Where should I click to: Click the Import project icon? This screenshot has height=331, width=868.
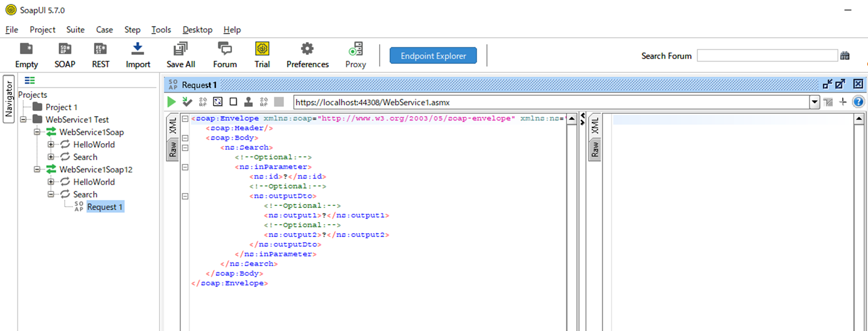(138, 55)
